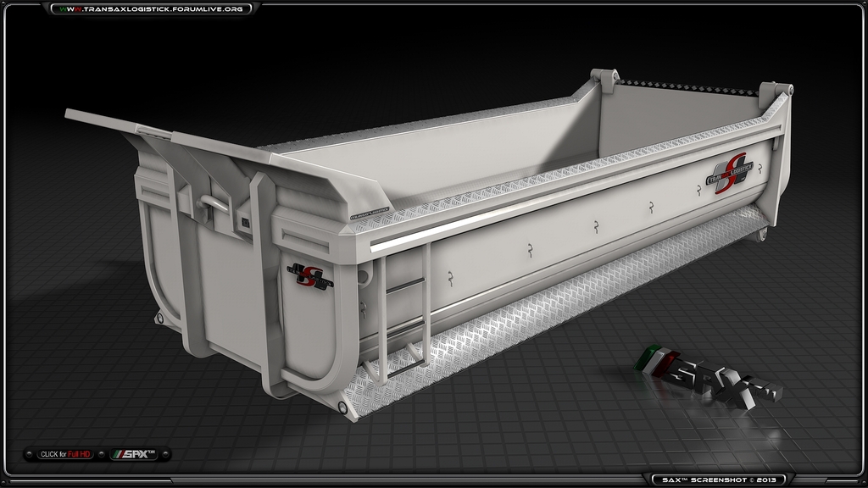Click the right hinge bracket at the container's far end

coord(776,91)
